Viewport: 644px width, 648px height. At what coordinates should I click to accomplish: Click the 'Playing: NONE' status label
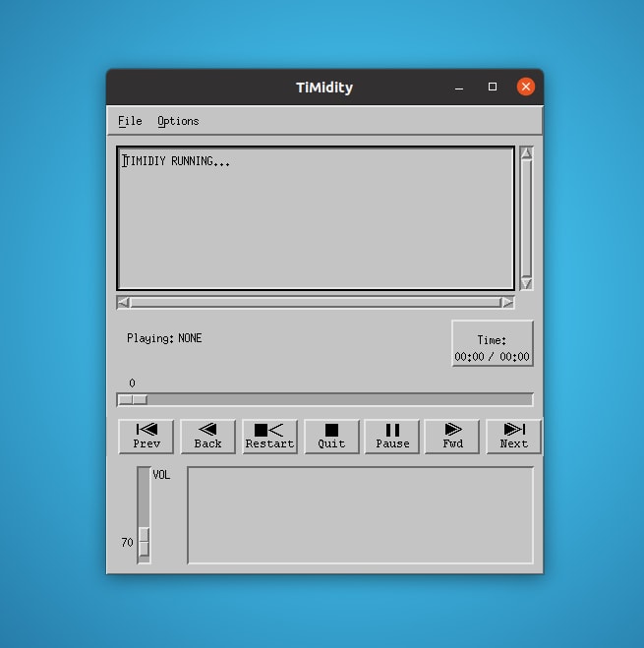[x=164, y=338]
